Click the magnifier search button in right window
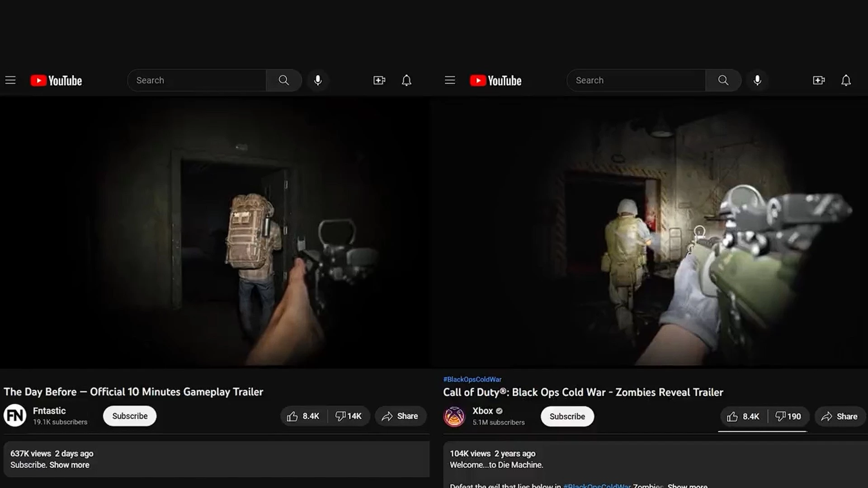The width and height of the screenshot is (868, 488). click(723, 80)
